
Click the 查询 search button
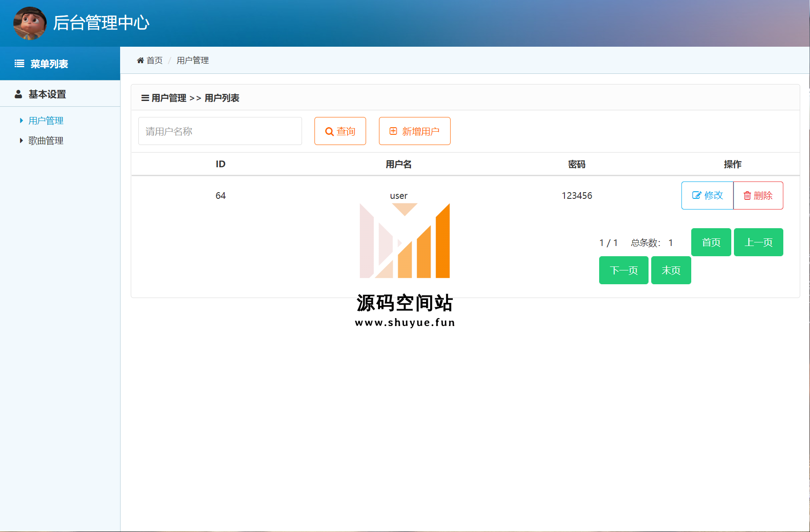[340, 131]
